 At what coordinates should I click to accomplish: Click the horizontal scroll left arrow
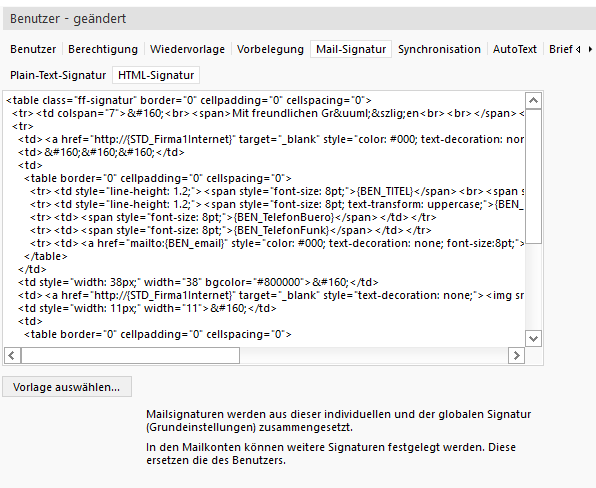[x=12, y=355]
